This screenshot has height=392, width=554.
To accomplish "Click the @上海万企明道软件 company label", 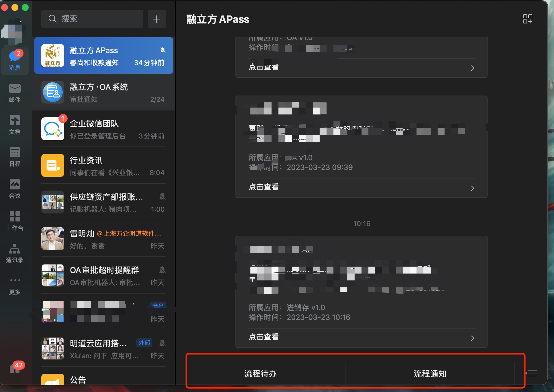I will point(129,233).
